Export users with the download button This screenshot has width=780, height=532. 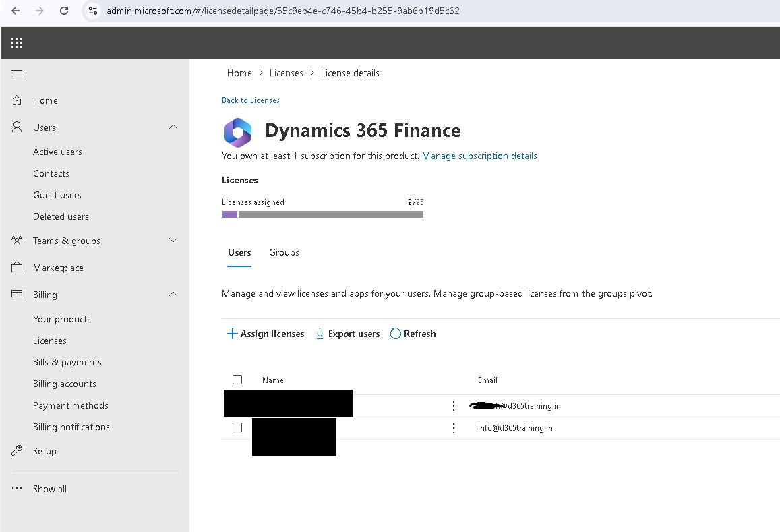[x=348, y=334]
